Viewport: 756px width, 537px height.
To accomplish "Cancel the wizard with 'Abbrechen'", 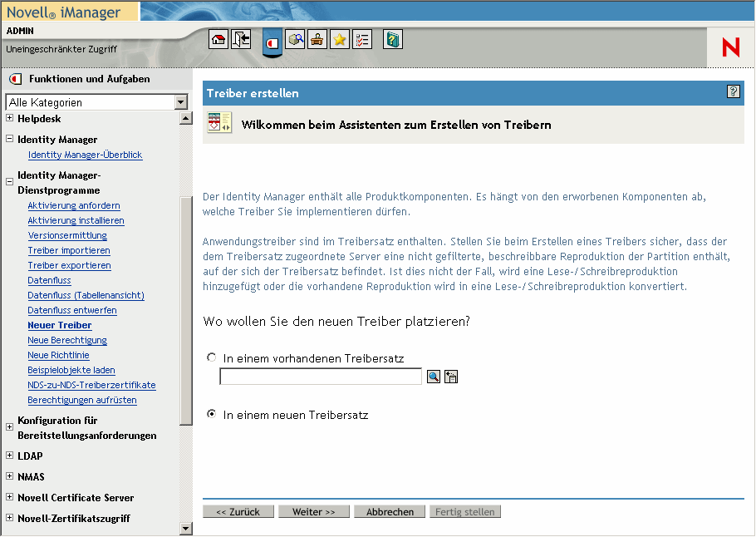I will click(x=389, y=511).
